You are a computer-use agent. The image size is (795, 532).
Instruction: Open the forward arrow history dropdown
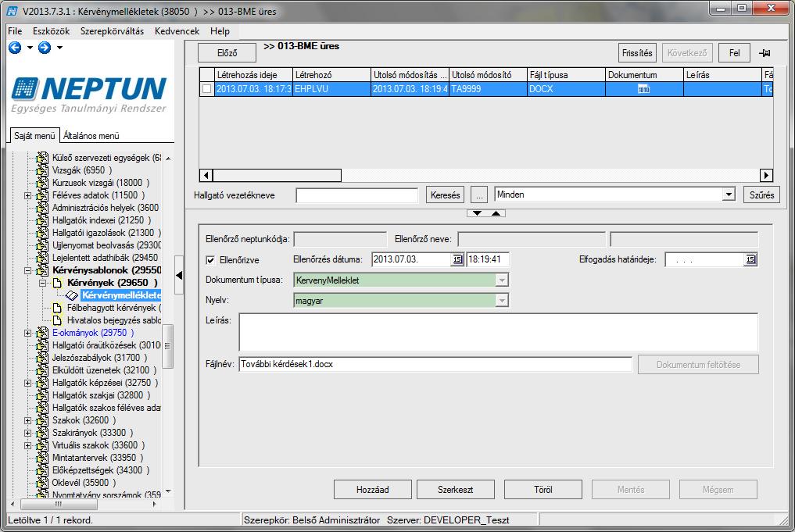(x=60, y=48)
